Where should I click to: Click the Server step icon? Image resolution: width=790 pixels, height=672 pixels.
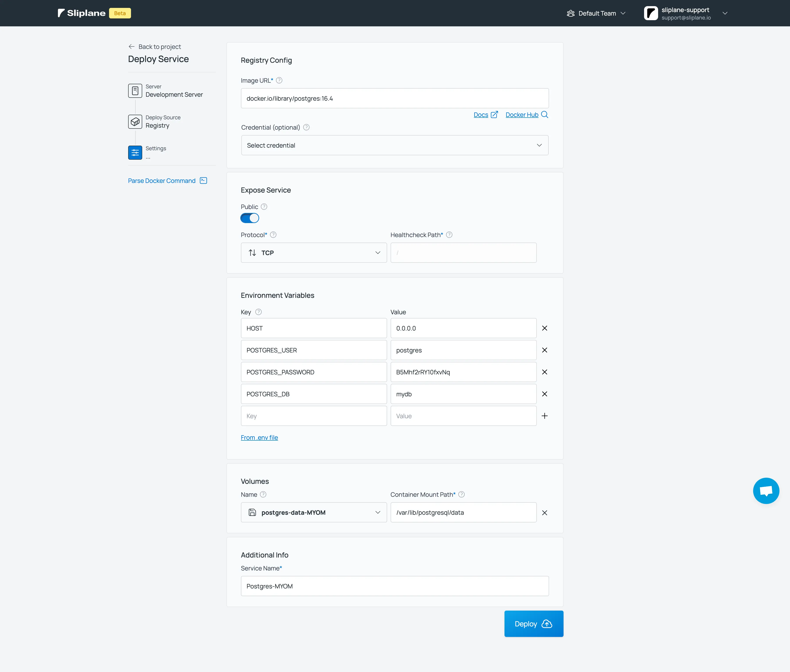135,91
